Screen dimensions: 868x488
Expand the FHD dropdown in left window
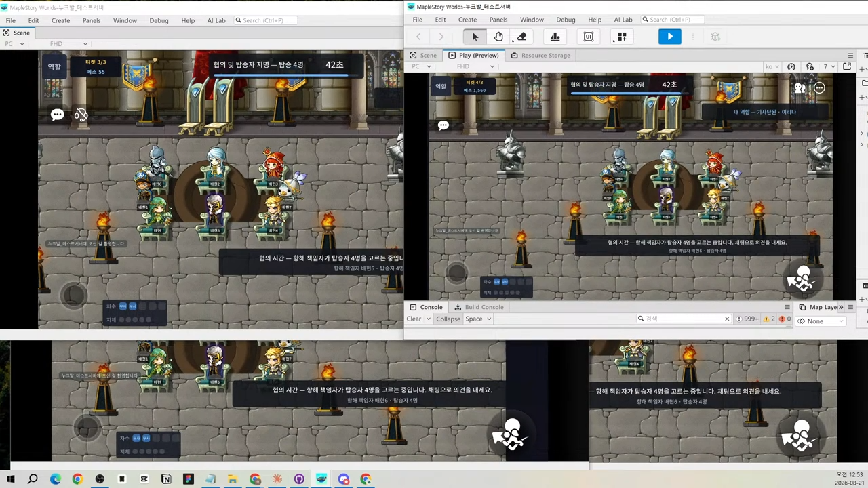point(68,44)
